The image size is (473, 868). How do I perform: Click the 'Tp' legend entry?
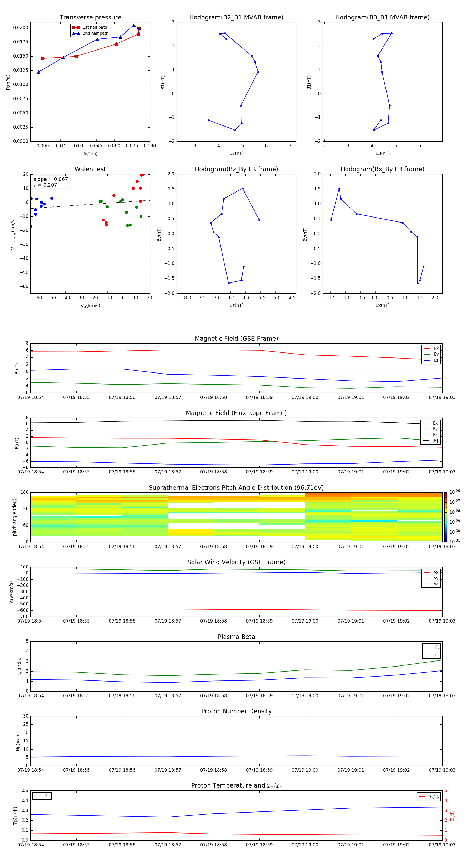[42, 796]
